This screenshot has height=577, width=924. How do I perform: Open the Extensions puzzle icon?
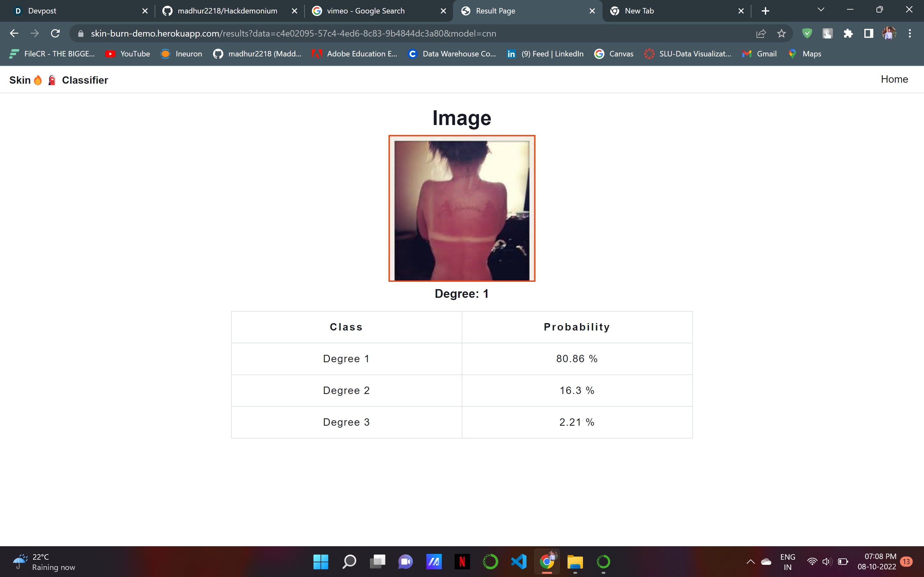[848, 34]
